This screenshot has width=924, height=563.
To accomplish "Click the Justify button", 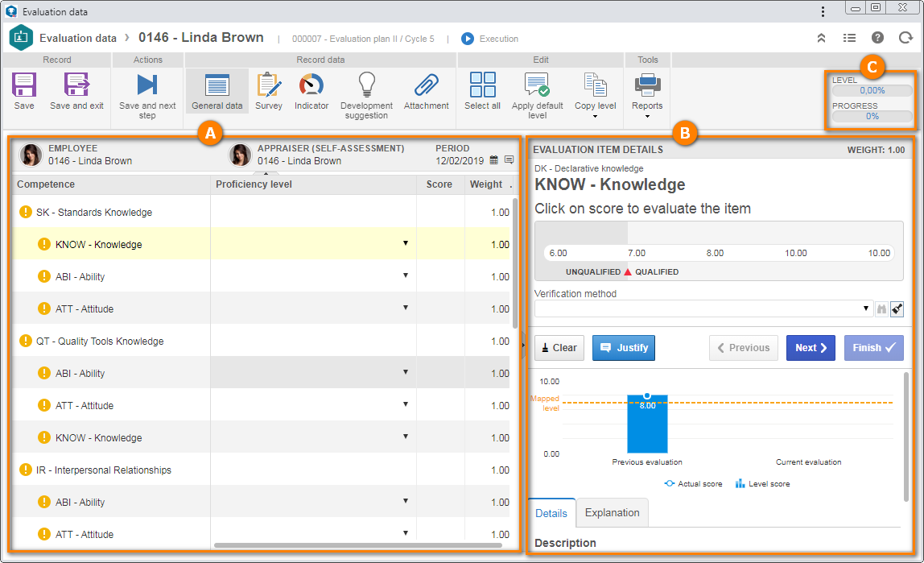I will (624, 348).
